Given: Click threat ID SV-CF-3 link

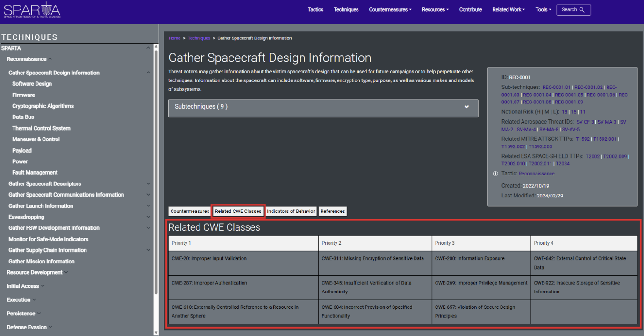Looking at the screenshot, I should [x=585, y=122].
